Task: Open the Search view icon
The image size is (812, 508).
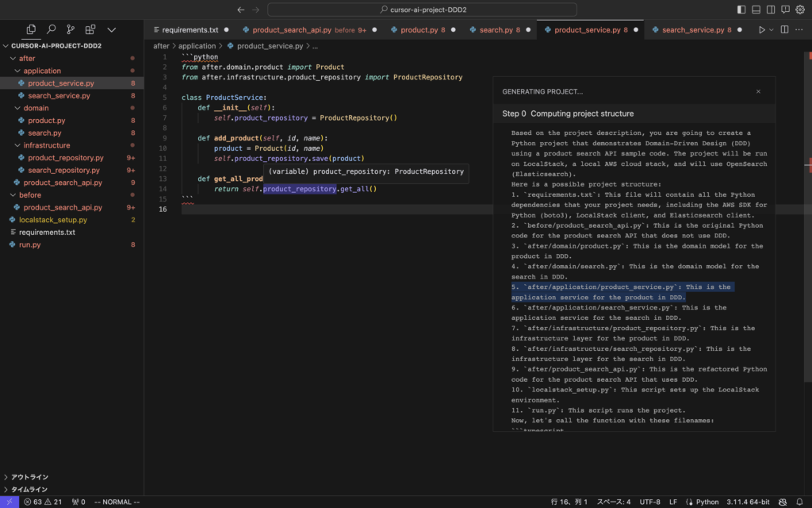Action: (x=51, y=29)
